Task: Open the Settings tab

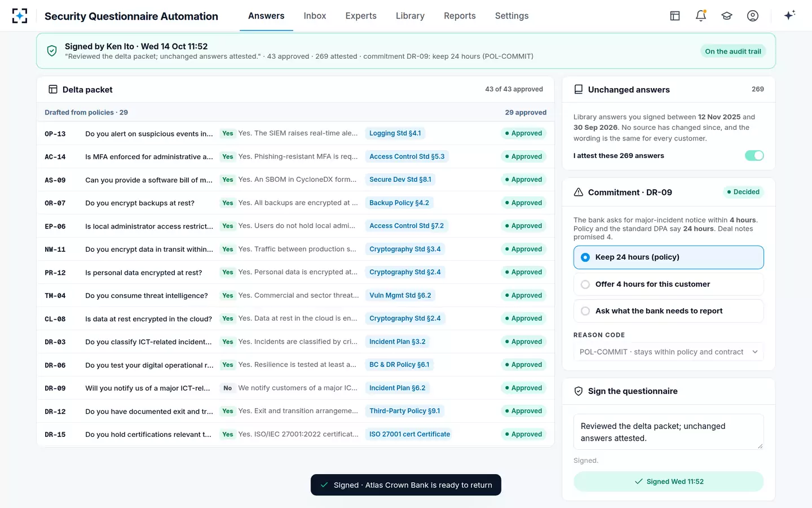Action: point(512,16)
